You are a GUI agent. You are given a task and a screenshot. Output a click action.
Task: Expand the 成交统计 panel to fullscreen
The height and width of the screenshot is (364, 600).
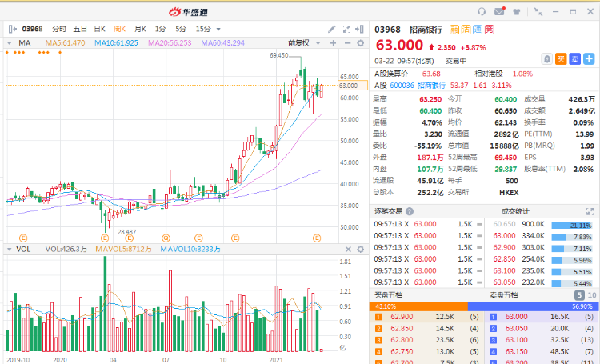[590, 210]
